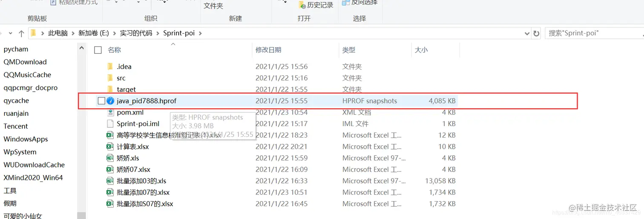
Task: Tick the select-all checkbox beside 名称
Action: (x=98, y=50)
